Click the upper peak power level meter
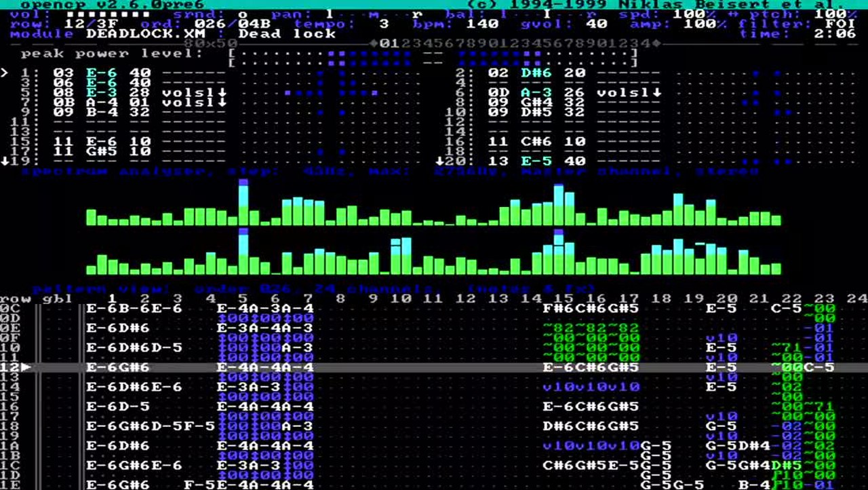The width and height of the screenshot is (868, 490). [433, 53]
